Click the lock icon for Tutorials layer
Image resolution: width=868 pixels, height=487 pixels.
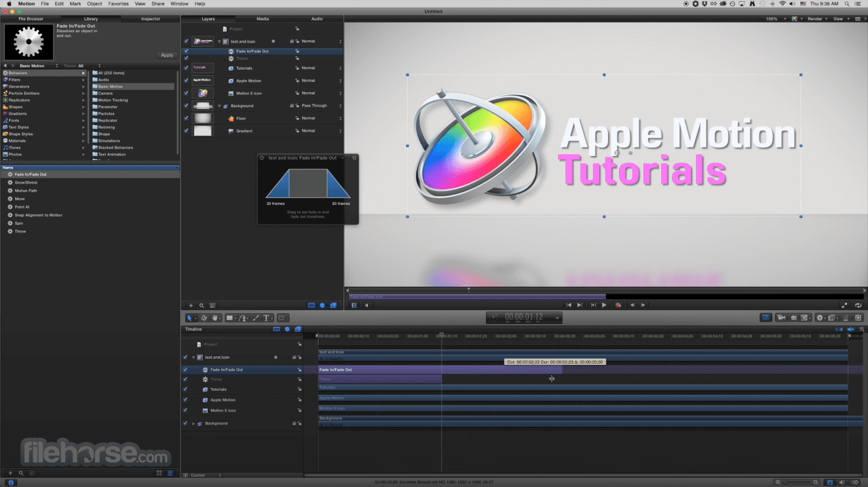click(x=297, y=68)
